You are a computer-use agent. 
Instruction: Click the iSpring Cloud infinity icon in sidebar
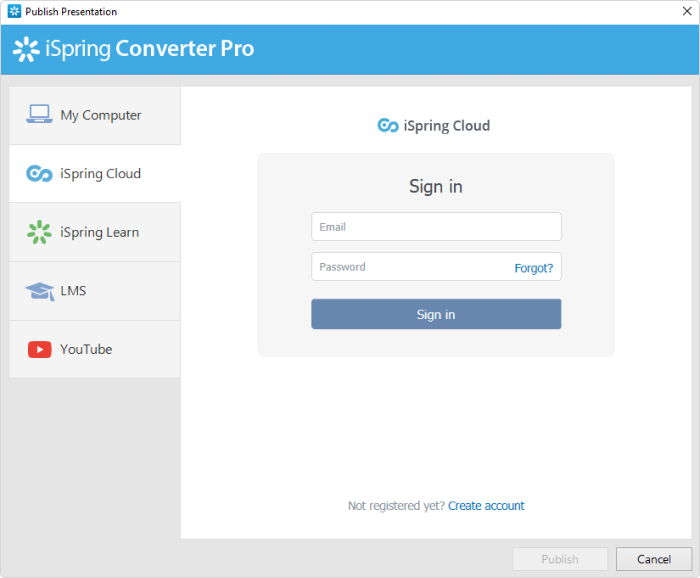[39, 173]
